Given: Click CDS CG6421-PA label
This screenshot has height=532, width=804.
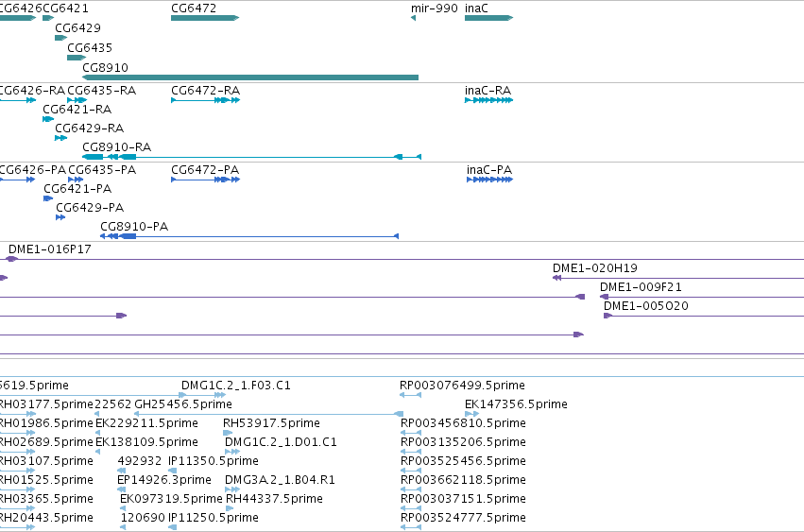Looking at the screenshot, I should point(77,189).
